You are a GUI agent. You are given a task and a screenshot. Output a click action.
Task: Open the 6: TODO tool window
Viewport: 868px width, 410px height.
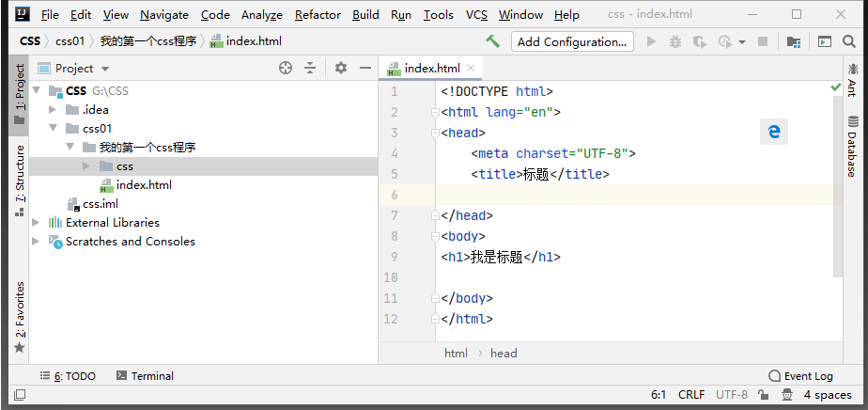tap(68, 375)
